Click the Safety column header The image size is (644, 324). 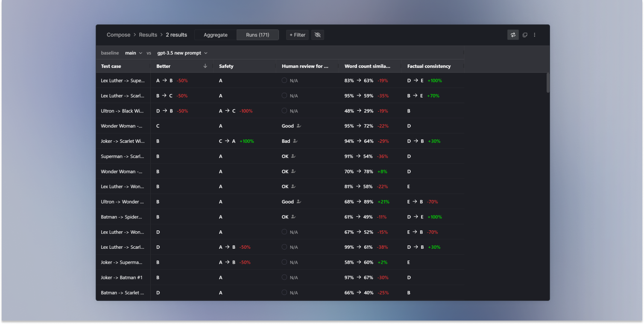pos(226,66)
